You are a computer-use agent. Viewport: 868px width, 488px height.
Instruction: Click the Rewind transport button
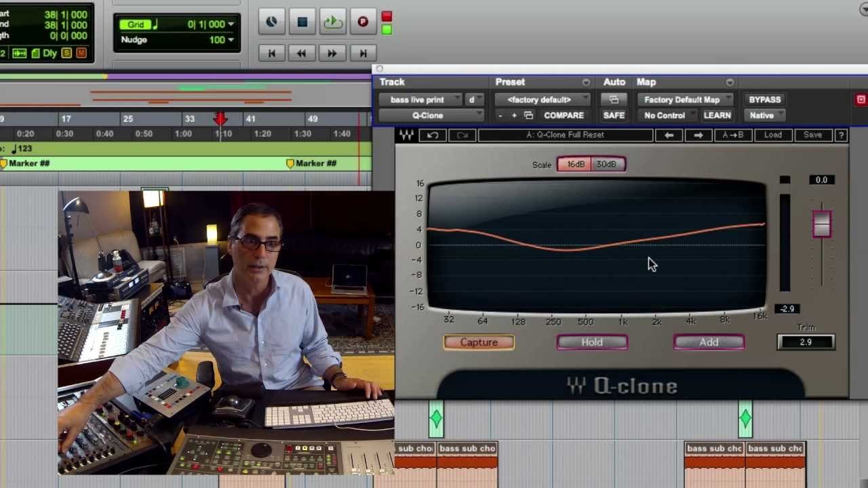(302, 53)
